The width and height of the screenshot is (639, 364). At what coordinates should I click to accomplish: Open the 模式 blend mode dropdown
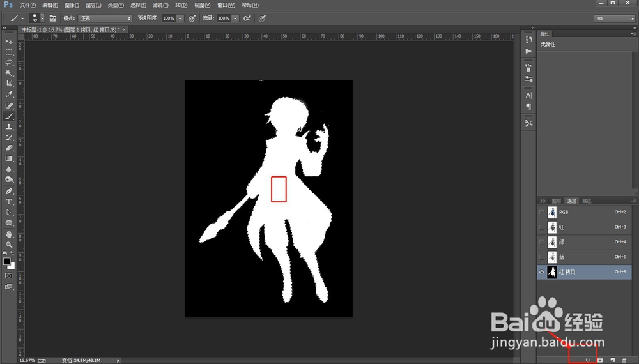coord(105,19)
